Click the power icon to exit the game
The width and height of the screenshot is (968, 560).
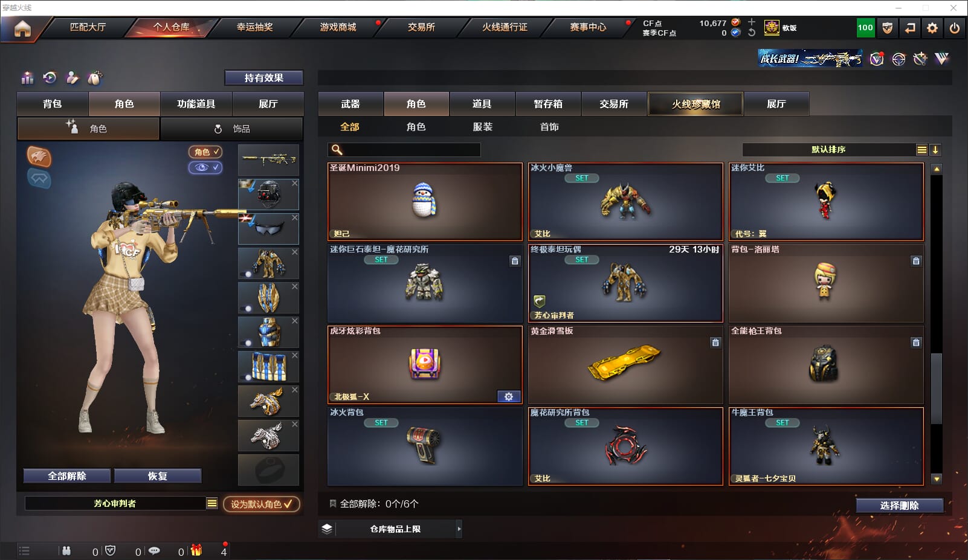tap(955, 28)
